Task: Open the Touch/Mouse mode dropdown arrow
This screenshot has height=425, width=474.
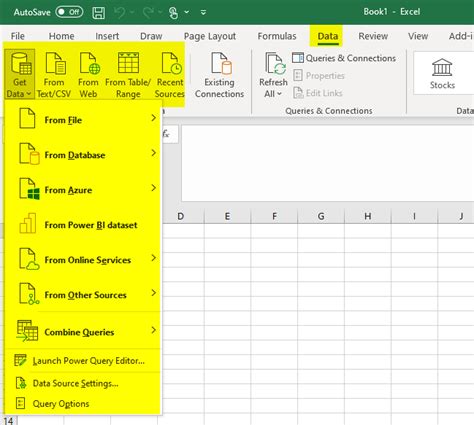Action: pos(187,12)
